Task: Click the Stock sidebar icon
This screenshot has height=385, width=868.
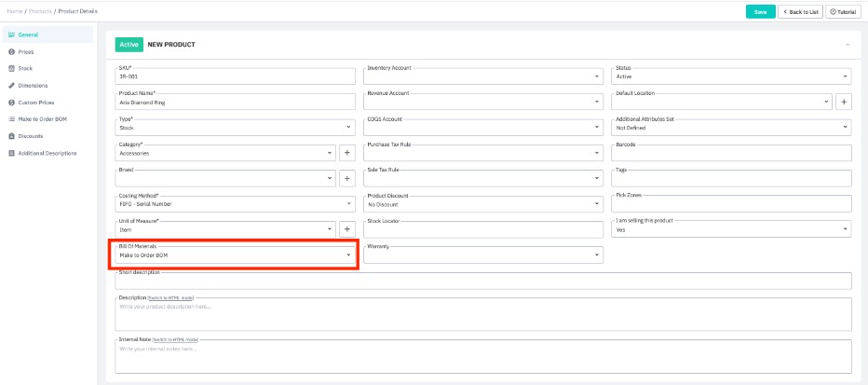Action: coord(11,68)
